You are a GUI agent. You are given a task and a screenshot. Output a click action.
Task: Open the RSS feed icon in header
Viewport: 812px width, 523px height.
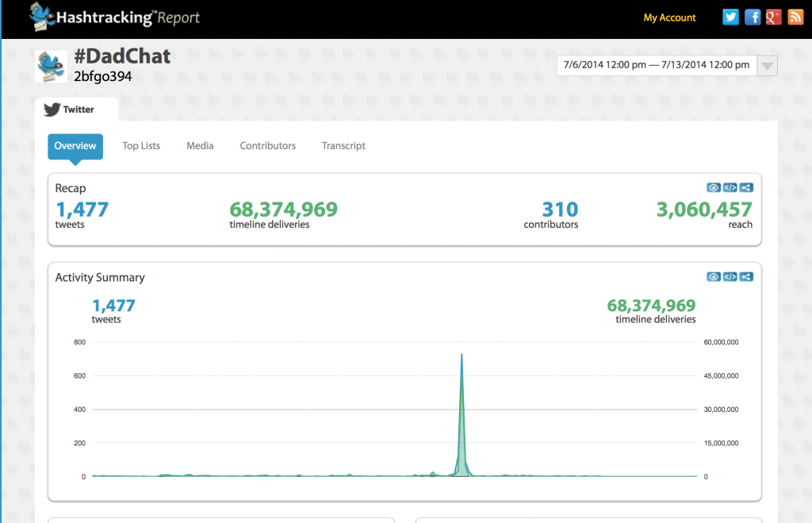pos(795,17)
